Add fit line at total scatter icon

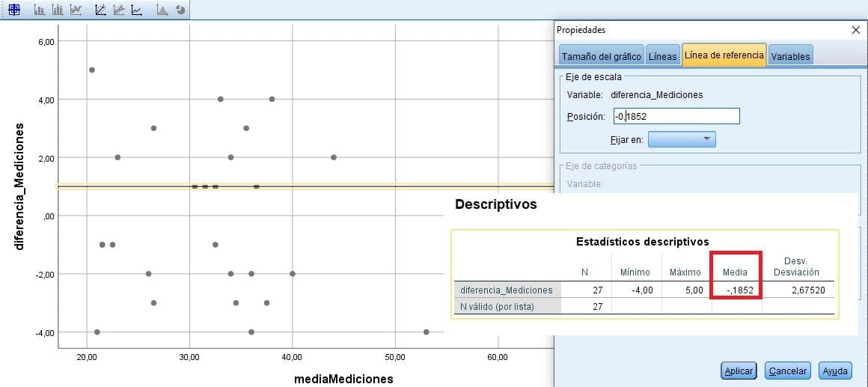click(x=101, y=10)
